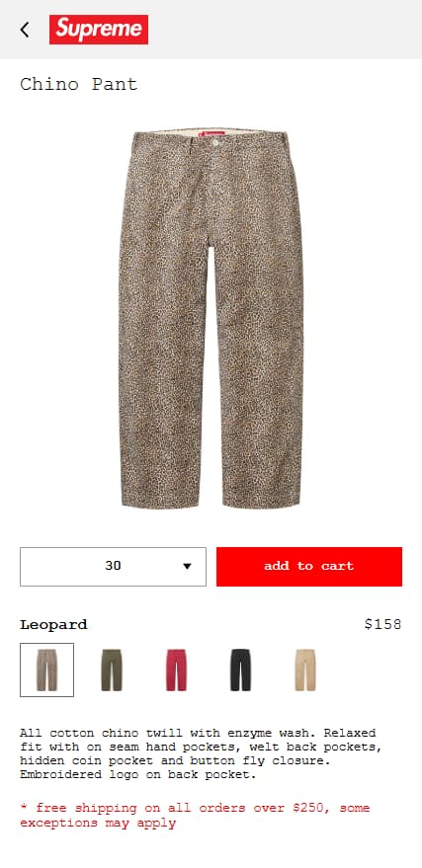Click the number 30 in the size box
422x868 pixels.
click(x=113, y=566)
